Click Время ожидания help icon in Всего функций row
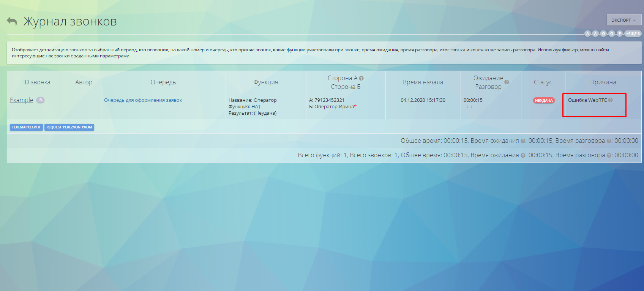The height and width of the screenshot is (291, 644). click(523, 155)
